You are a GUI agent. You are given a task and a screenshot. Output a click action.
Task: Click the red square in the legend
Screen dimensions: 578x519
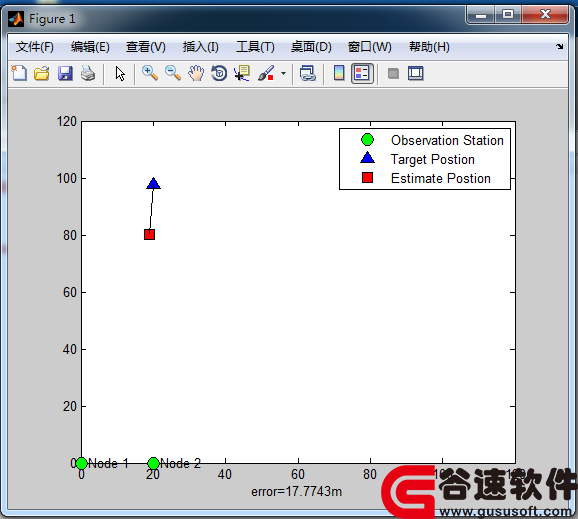368,178
